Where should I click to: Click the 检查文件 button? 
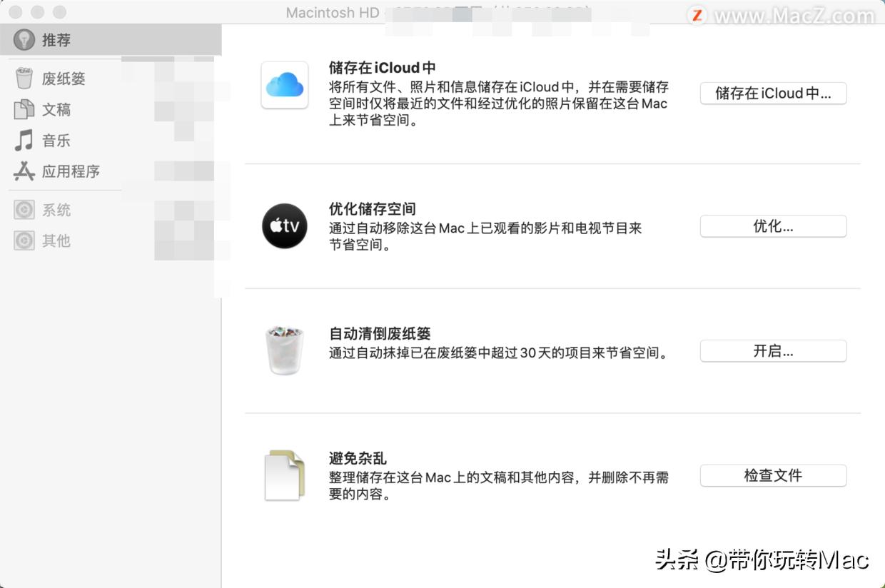773,475
